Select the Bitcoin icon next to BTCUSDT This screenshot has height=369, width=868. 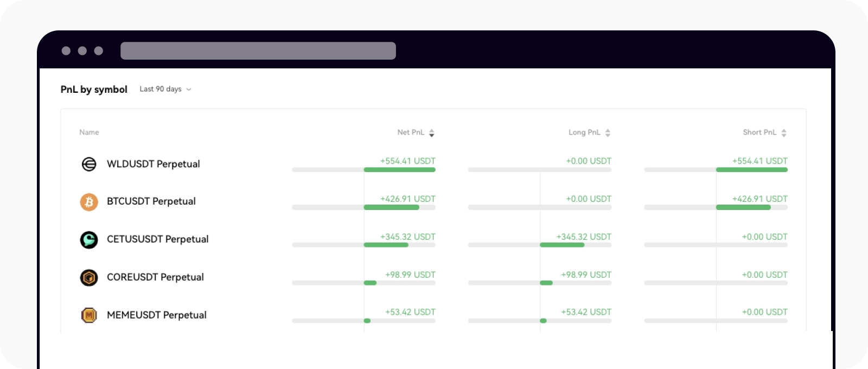[x=88, y=202]
